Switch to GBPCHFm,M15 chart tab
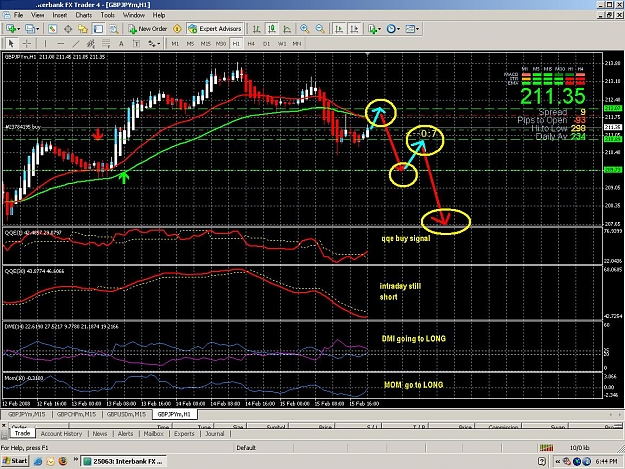The height and width of the screenshot is (469, 625). [77, 414]
